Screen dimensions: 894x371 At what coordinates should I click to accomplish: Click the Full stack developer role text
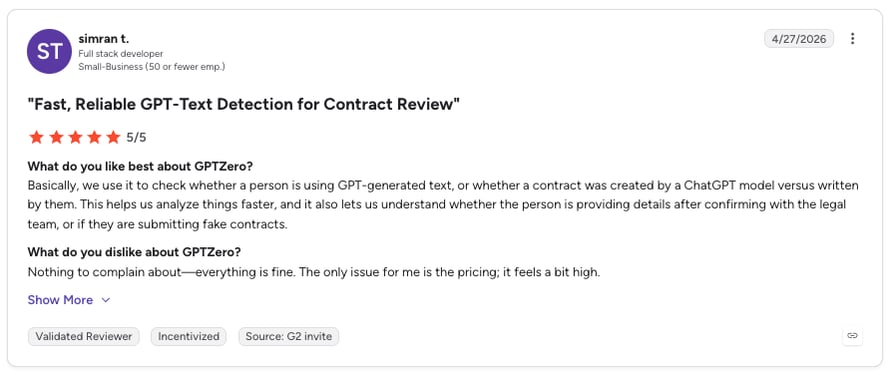click(121, 54)
